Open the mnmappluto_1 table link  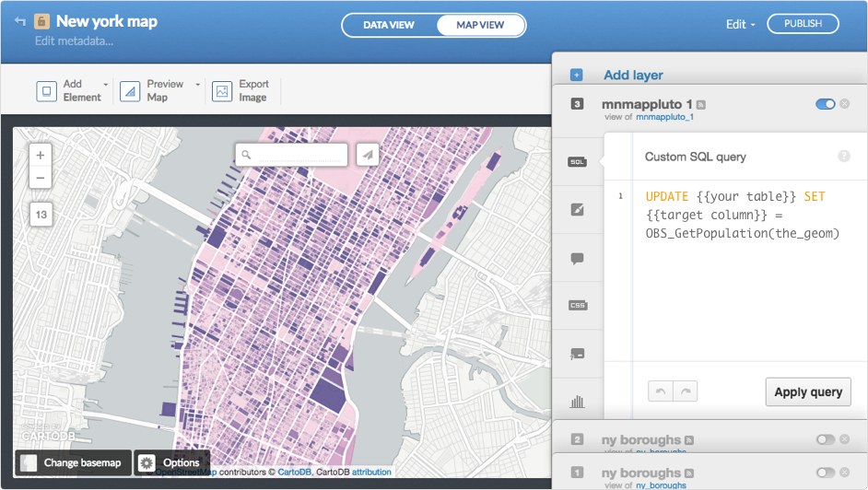665,117
